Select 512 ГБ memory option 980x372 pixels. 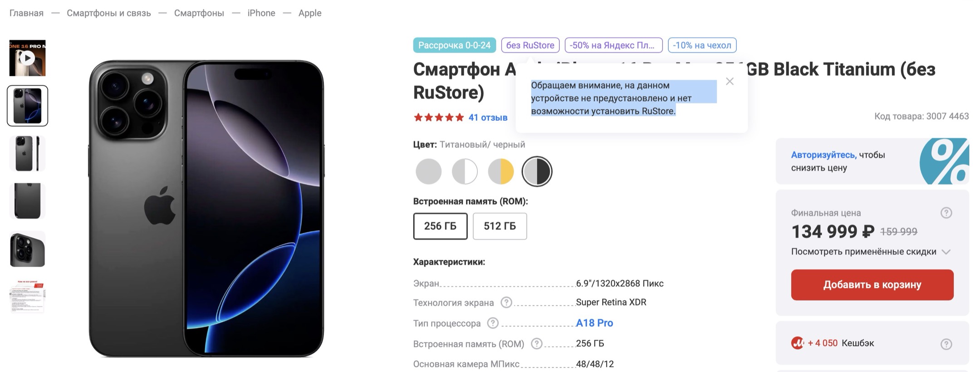pos(500,226)
